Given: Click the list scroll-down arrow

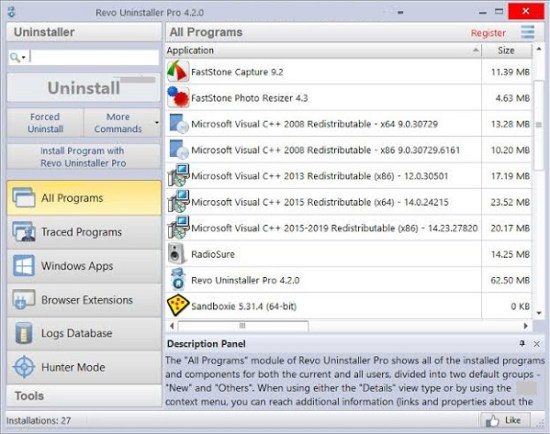Looking at the screenshot, I should pyautogui.click(x=539, y=313).
